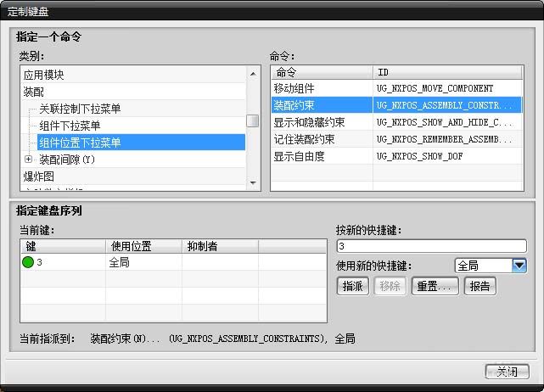Select the 移动组件 command row
544x392 pixels.
(x=396, y=88)
